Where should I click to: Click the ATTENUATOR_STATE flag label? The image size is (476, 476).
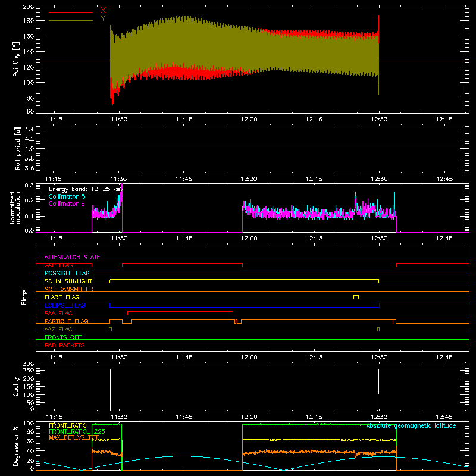point(72,257)
